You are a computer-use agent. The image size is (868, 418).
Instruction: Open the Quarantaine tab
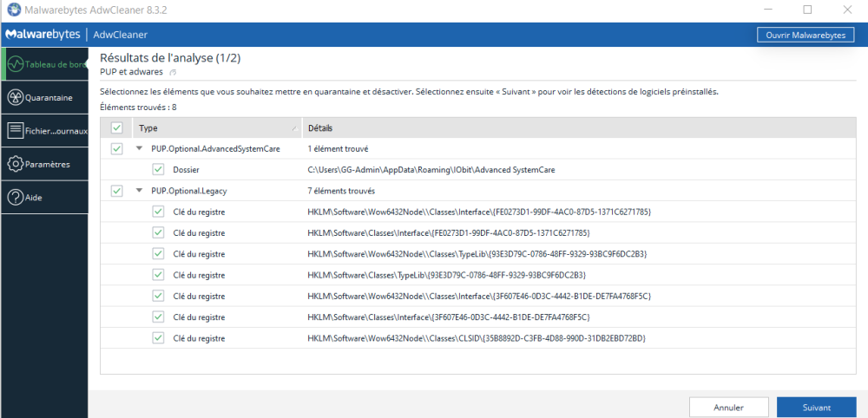click(45, 98)
